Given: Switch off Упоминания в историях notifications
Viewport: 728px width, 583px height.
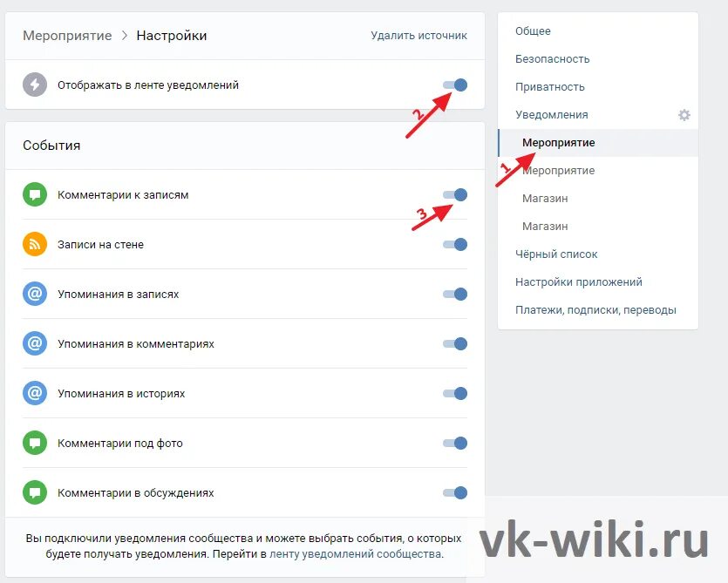Looking at the screenshot, I should pos(455,393).
